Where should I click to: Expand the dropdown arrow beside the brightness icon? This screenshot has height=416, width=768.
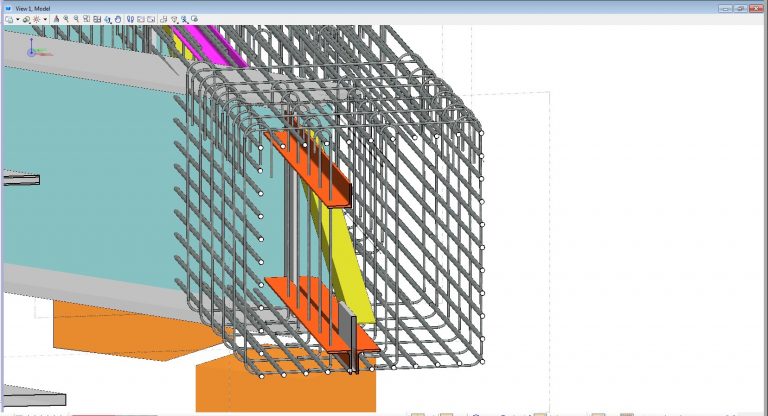point(45,19)
